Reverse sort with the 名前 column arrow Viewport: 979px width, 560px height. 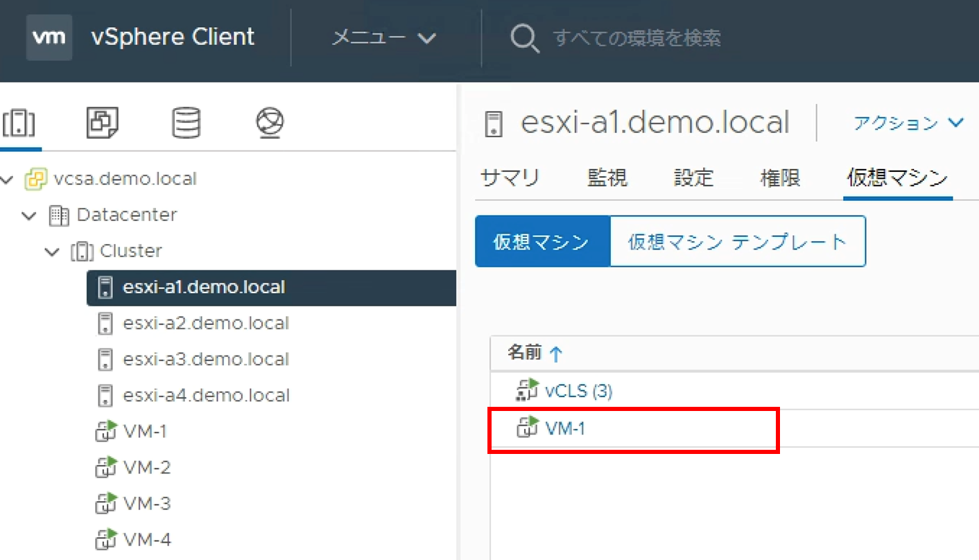click(555, 354)
